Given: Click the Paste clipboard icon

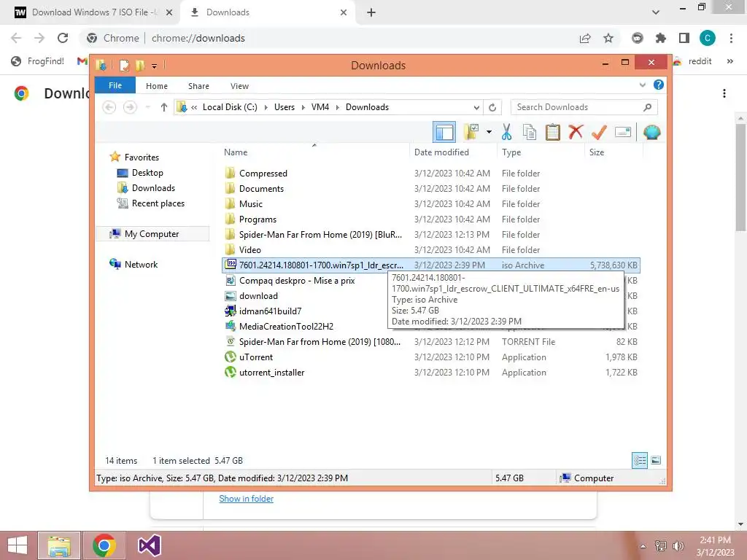Looking at the screenshot, I should pos(553,132).
